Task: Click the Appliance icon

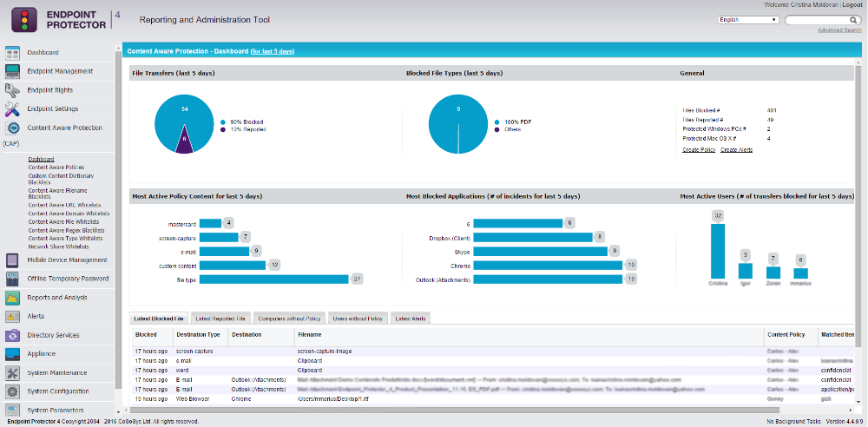Action: click(13, 354)
